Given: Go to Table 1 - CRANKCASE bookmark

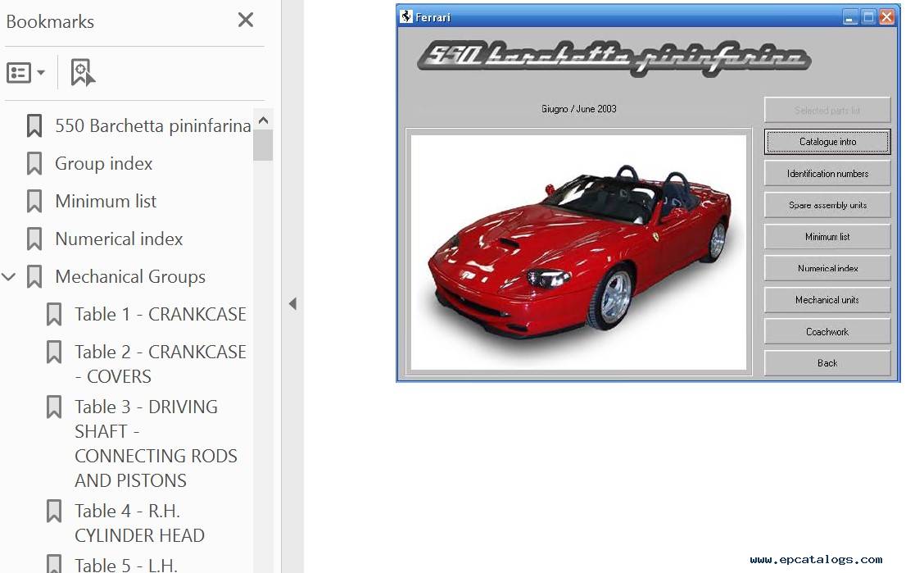Looking at the screenshot, I should pos(161,314).
